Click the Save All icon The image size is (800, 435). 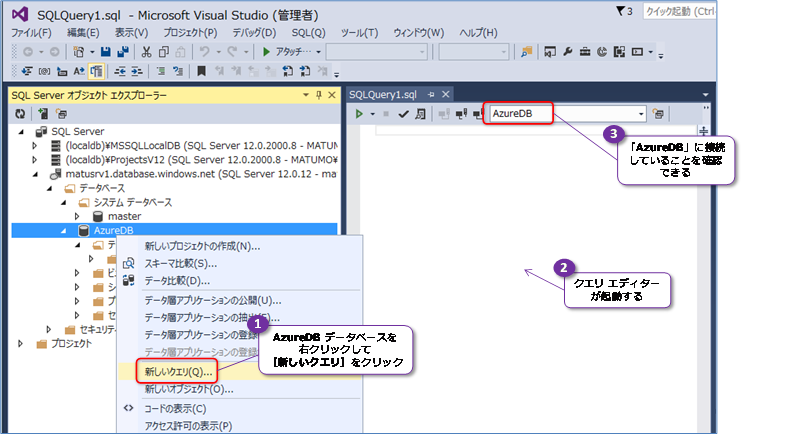pyautogui.click(x=123, y=52)
